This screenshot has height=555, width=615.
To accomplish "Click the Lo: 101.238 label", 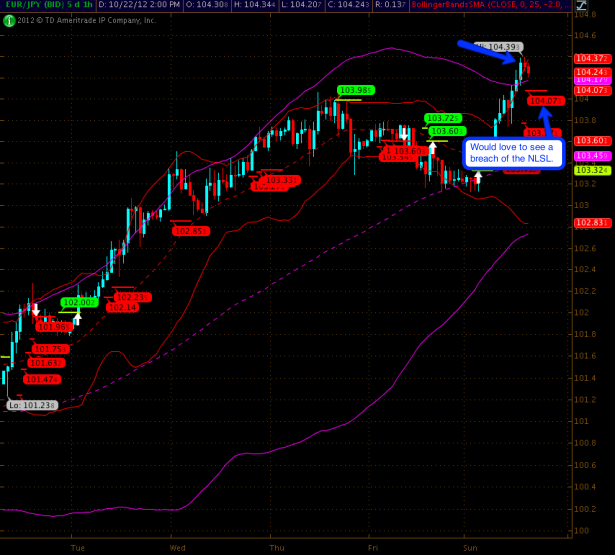I will tap(32, 405).
